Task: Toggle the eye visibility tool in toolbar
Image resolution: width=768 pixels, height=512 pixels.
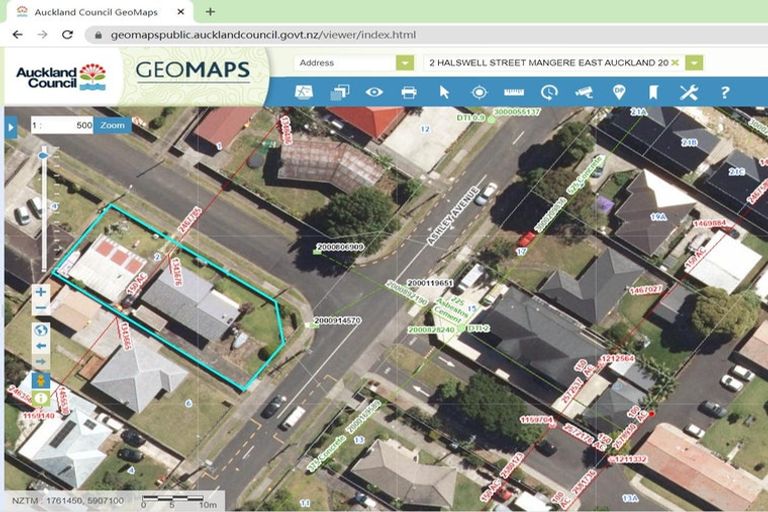Action: pyautogui.click(x=374, y=92)
